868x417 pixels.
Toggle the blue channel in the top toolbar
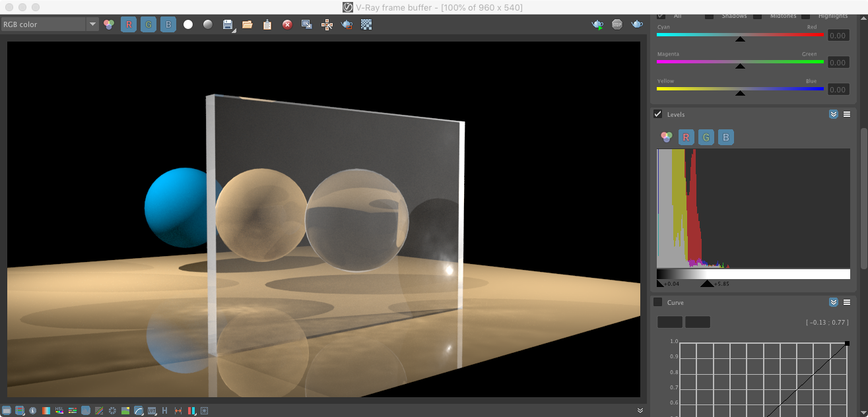click(x=168, y=24)
